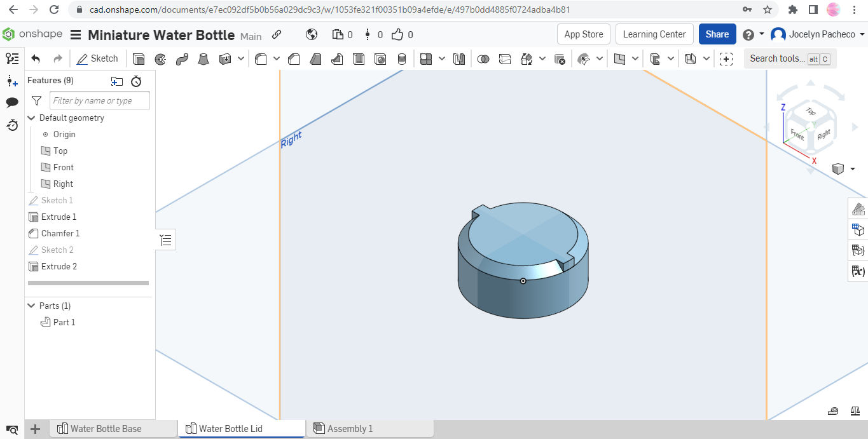Click the Insert/derived tool icon with plus
This screenshot has height=439, width=868.
pos(726,59)
